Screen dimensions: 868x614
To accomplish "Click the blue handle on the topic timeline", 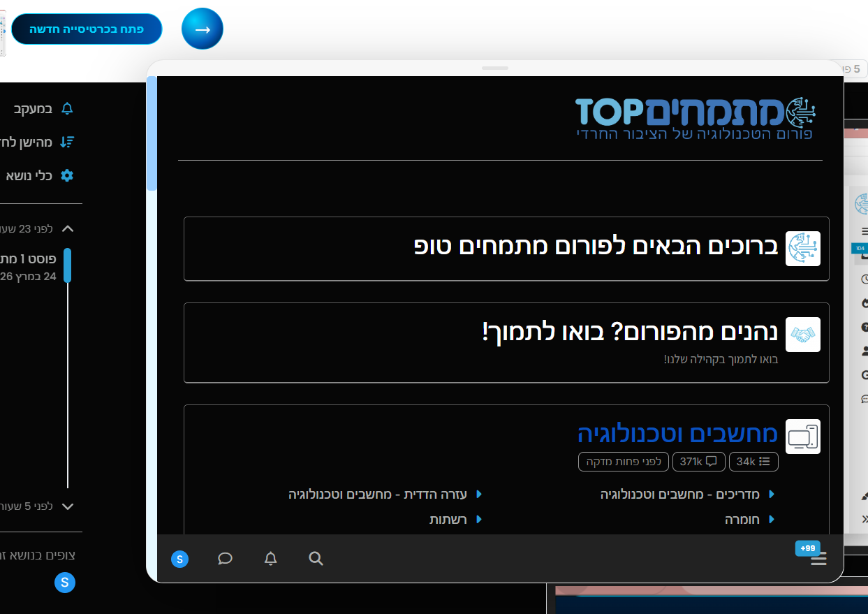I will [x=68, y=265].
